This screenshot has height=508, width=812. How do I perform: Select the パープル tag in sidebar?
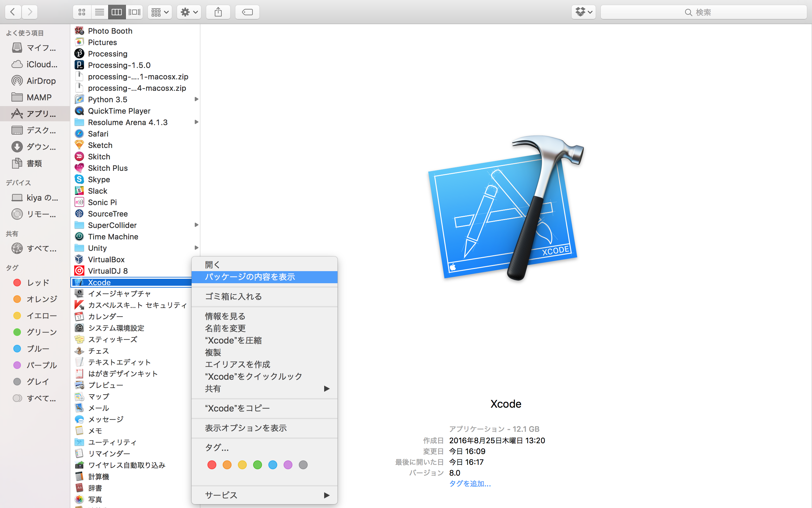coord(35,365)
